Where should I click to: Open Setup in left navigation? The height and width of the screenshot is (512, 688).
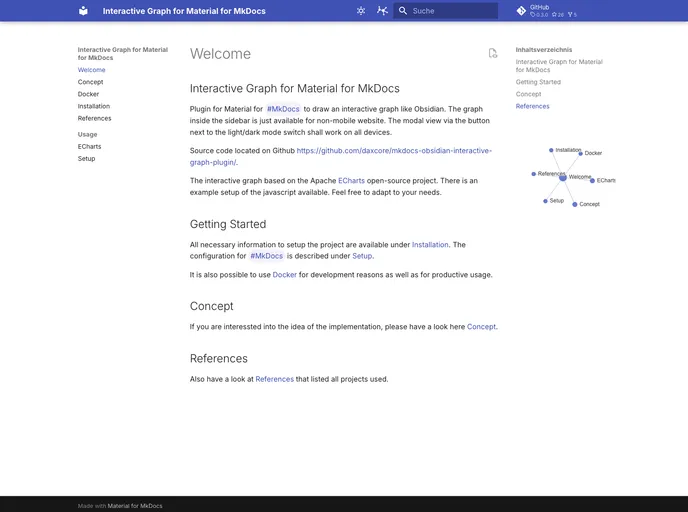[x=86, y=158]
